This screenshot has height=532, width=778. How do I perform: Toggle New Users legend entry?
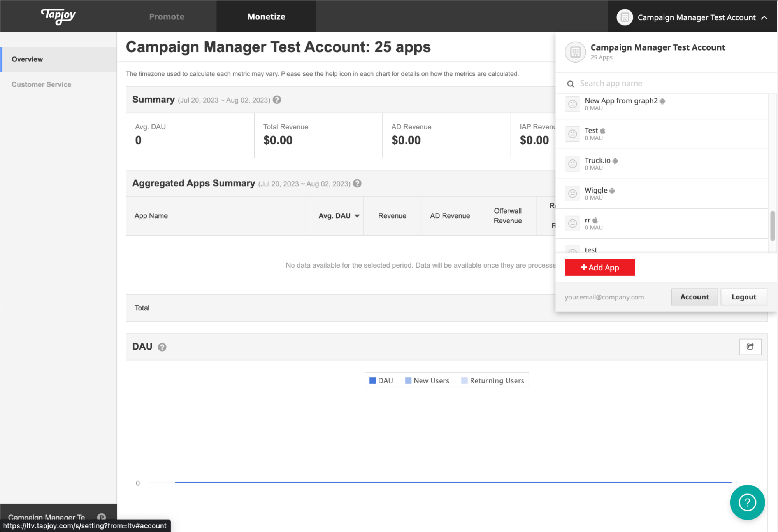pos(427,380)
